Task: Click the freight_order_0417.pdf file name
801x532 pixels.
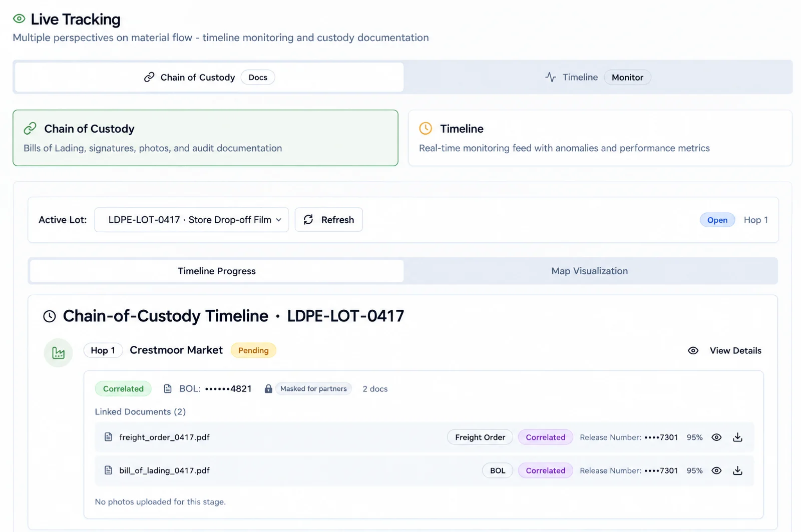Action: [x=164, y=437]
